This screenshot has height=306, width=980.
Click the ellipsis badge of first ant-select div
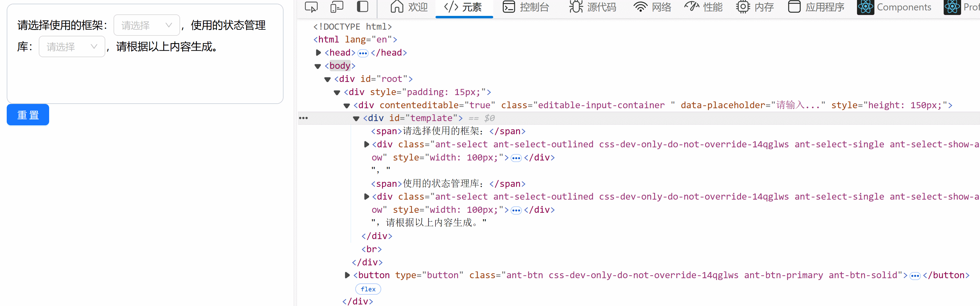516,158
